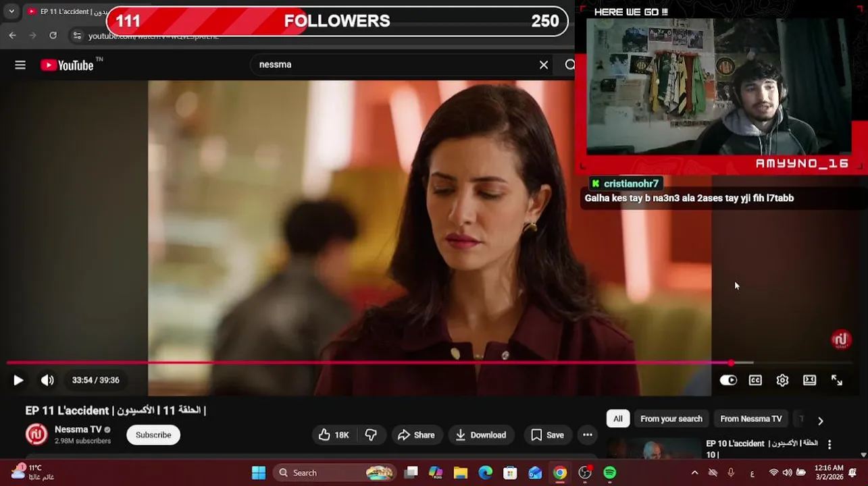Open Wi-Fi network settings in tray
Image resolution: width=868 pixels, height=486 pixels.
(774, 473)
